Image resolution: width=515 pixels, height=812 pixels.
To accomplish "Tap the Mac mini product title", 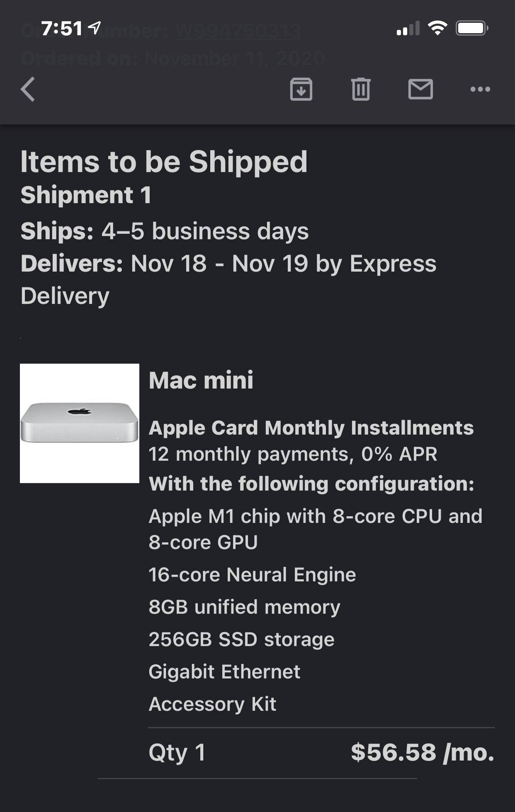I will 201,380.
